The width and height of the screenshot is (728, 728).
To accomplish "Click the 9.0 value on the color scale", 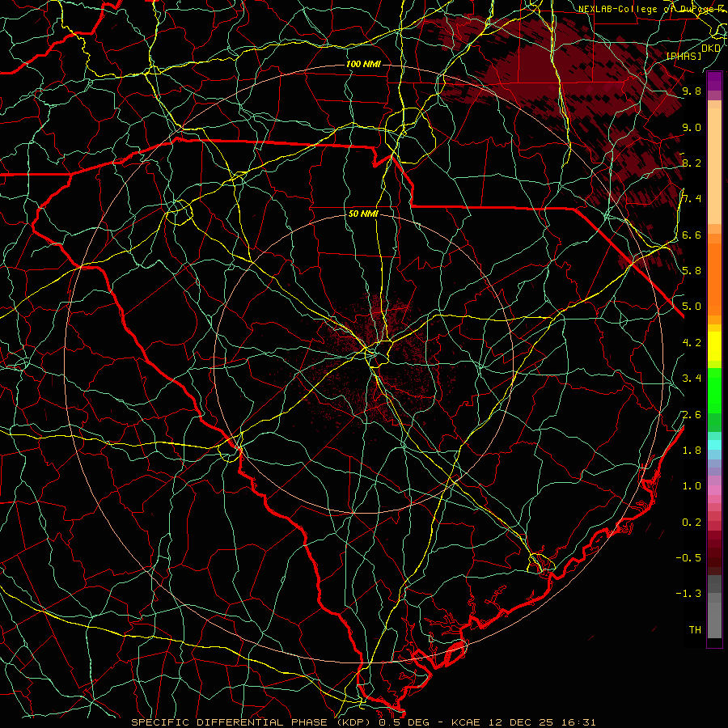I will click(692, 128).
